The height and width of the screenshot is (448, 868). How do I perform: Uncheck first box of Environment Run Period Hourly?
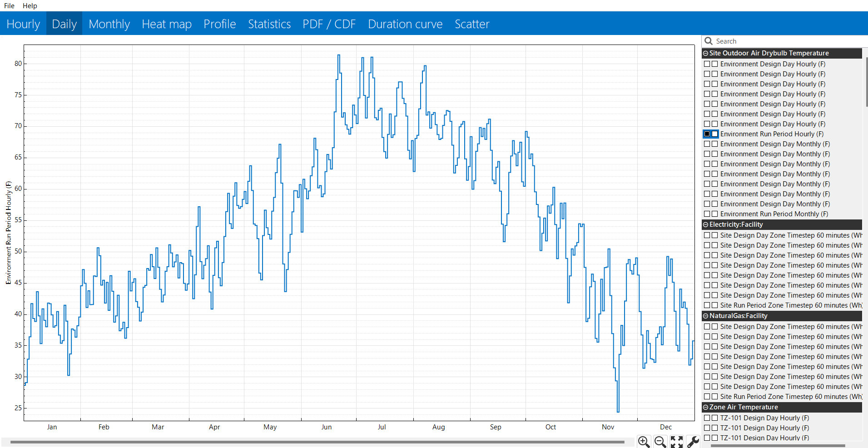[707, 134]
